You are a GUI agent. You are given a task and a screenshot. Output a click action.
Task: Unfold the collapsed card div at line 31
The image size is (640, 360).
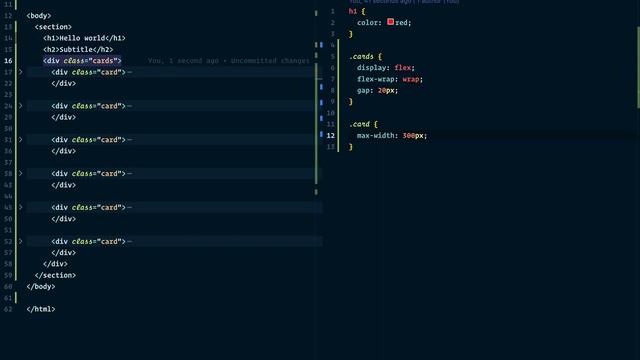[20, 140]
